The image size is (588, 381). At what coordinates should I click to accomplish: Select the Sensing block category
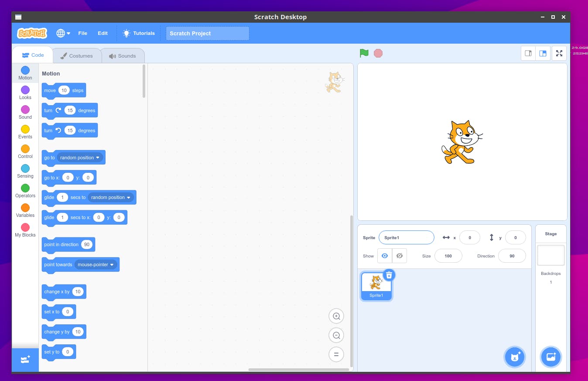point(25,171)
